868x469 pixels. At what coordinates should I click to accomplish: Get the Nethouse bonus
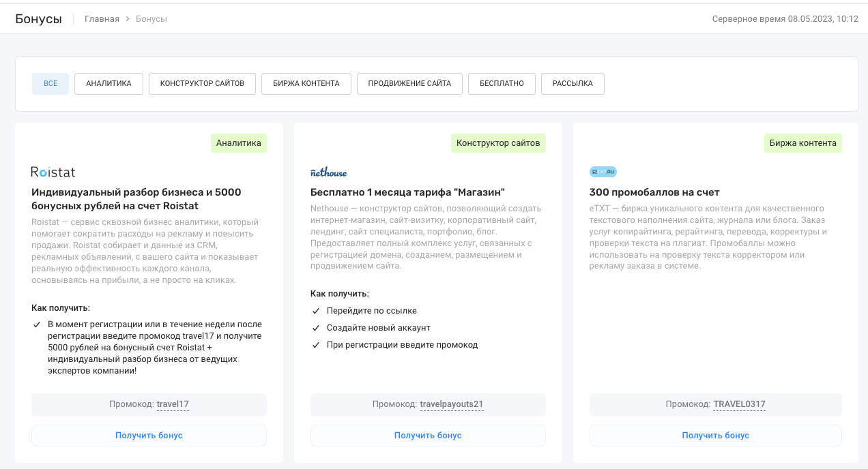tap(428, 436)
